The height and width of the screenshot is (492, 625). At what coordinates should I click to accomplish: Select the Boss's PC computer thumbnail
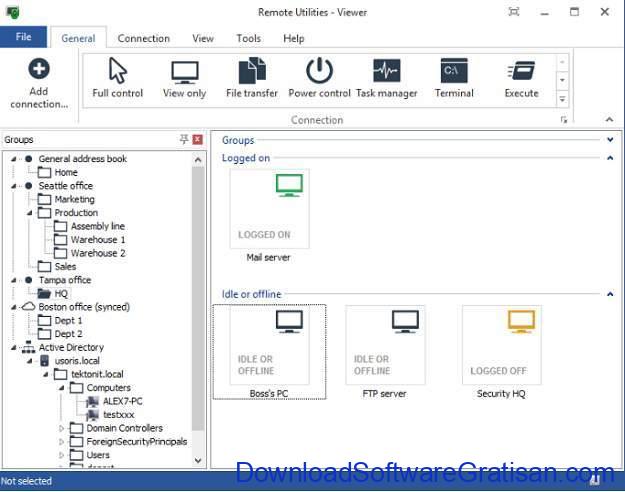coord(269,345)
